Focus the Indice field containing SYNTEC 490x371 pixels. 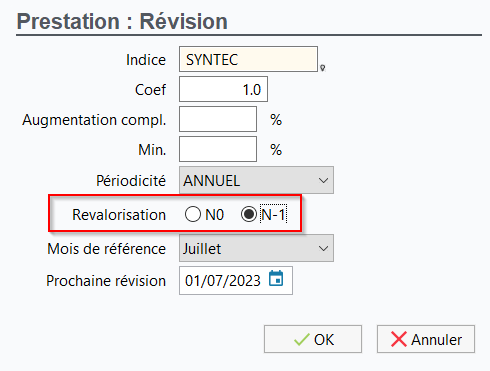tap(248, 59)
